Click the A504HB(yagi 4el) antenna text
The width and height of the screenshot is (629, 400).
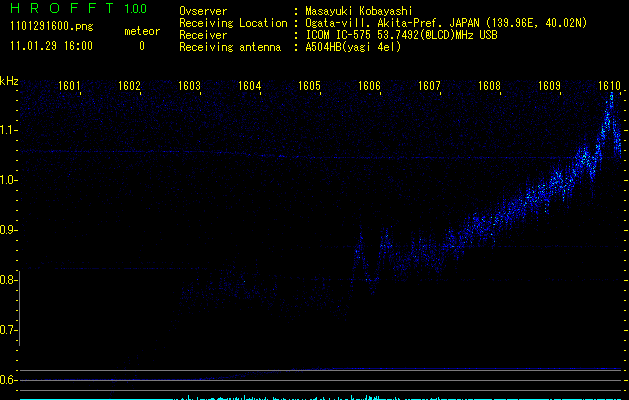point(353,47)
